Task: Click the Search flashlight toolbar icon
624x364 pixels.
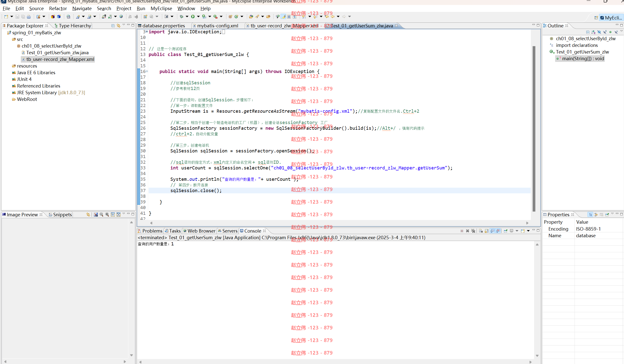Action: pyautogui.click(x=257, y=17)
